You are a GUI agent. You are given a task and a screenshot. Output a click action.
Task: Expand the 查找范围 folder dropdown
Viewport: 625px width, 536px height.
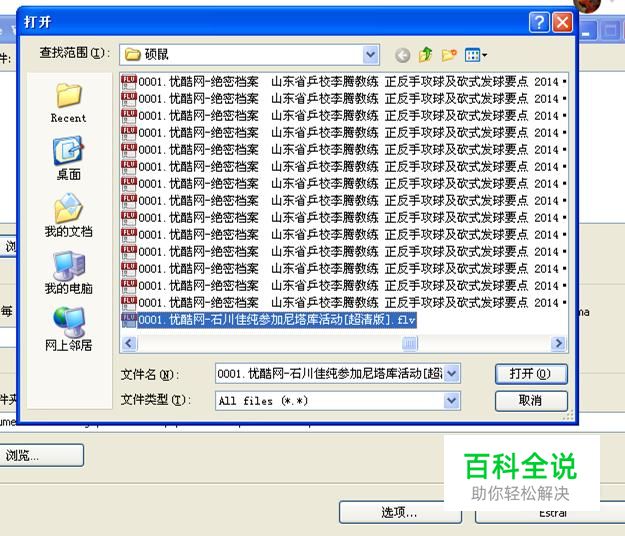371,55
